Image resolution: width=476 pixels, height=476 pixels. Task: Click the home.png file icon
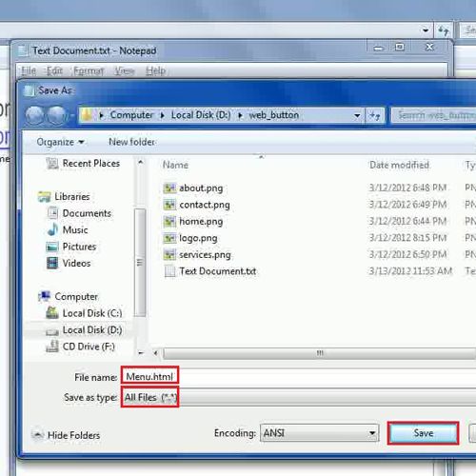tap(169, 221)
